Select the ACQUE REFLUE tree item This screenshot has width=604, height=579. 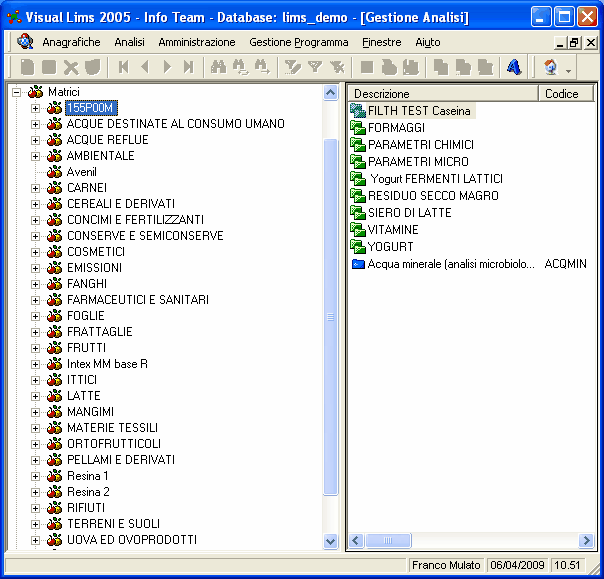tap(107, 140)
